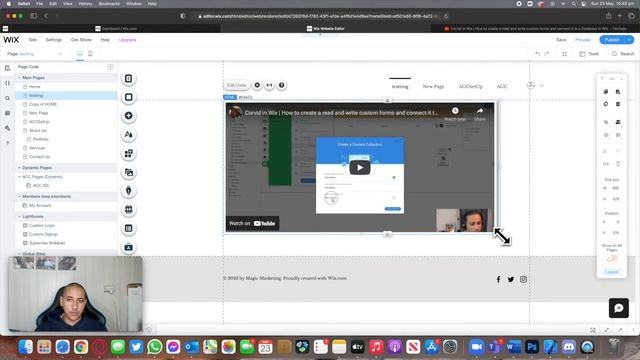The image size is (640, 360).
Task: Switch to desktop view icon
Action: click(x=80, y=54)
